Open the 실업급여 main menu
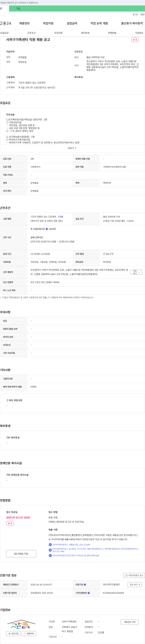 [x=72, y=23]
